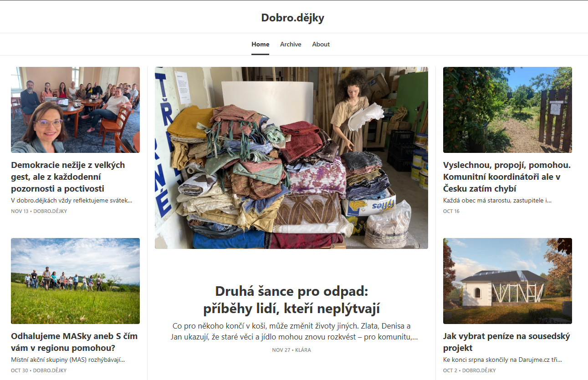The width and height of the screenshot is (588, 380).
Task: Click the 'Každá obec má starostu' excerpt
Action: click(x=497, y=200)
